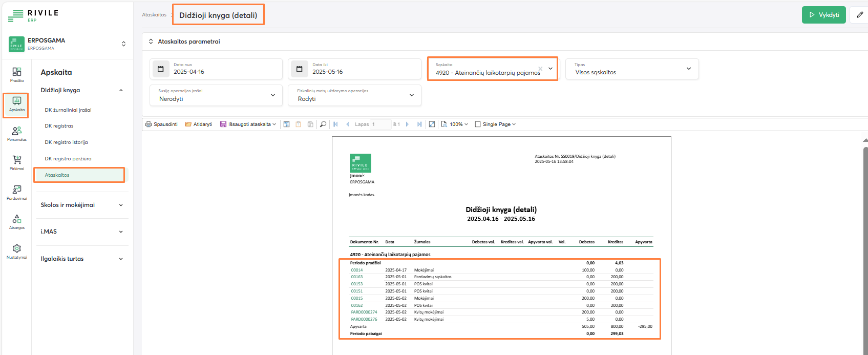Open the Pirkimai cart icon
868x355 pixels.
pos(17,162)
